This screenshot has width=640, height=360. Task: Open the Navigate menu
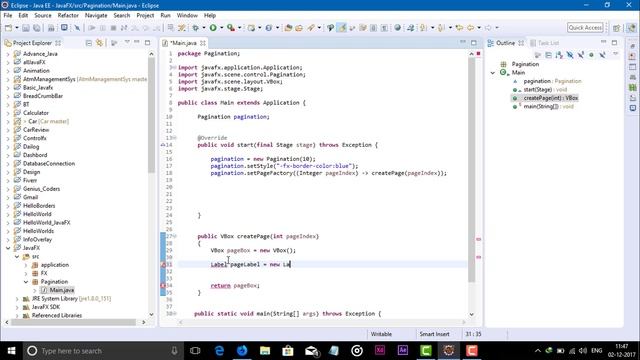pos(96,16)
